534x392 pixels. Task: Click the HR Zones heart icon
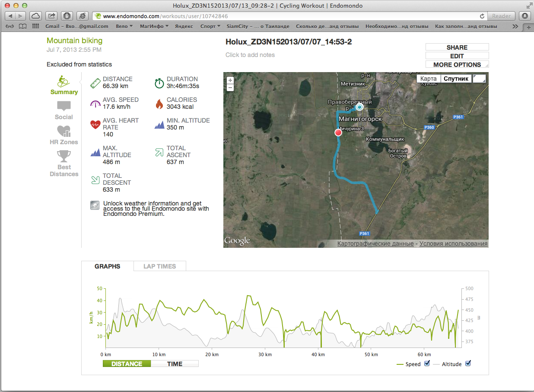point(64,131)
